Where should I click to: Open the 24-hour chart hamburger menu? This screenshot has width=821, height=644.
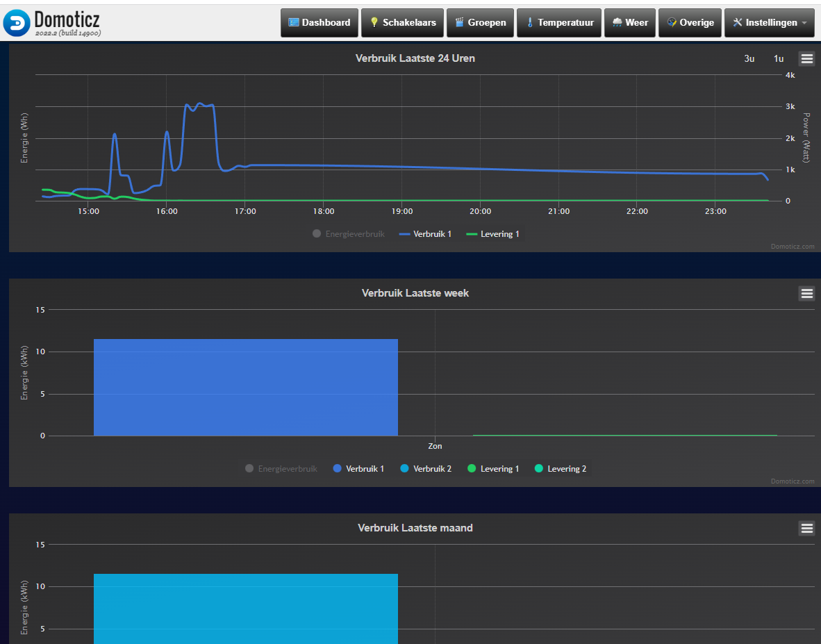(807, 58)
